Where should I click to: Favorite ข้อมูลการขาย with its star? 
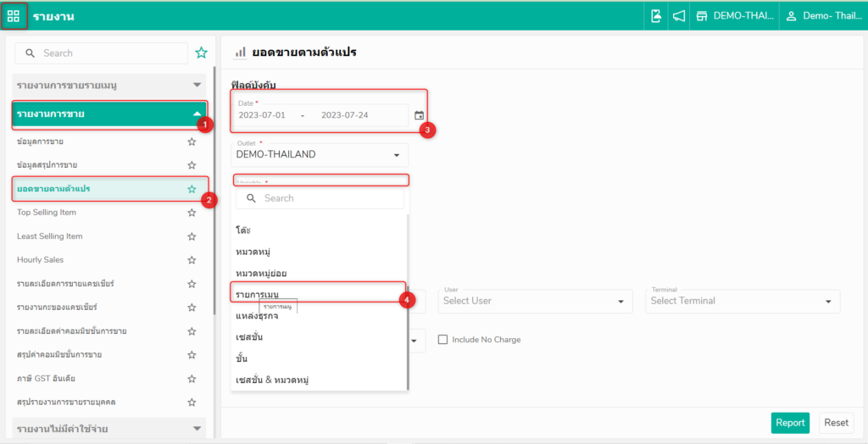(x=192, y=142)
